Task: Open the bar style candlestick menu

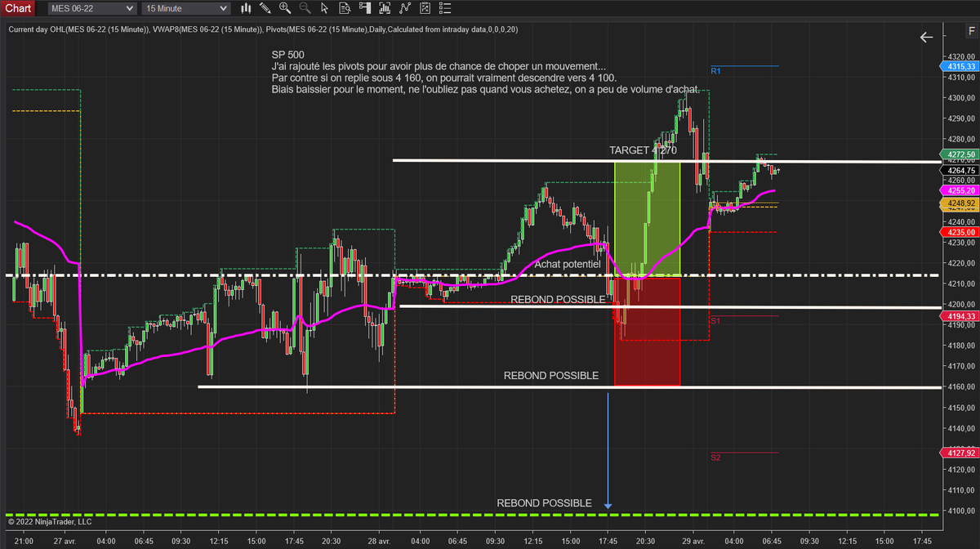Action: tap(247, 8)
